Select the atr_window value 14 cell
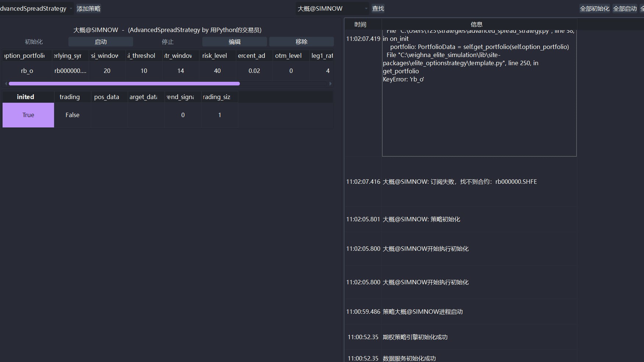 coord(181,71)
